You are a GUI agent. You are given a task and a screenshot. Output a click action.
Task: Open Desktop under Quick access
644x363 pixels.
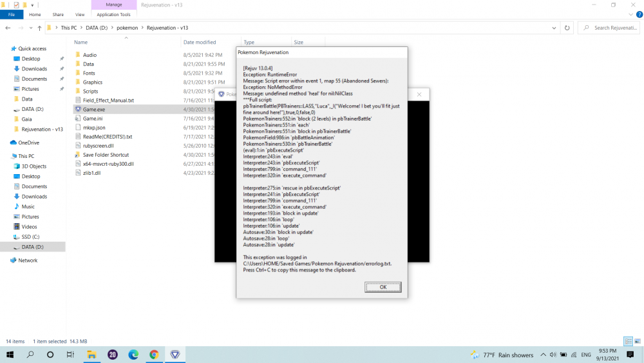31,59
